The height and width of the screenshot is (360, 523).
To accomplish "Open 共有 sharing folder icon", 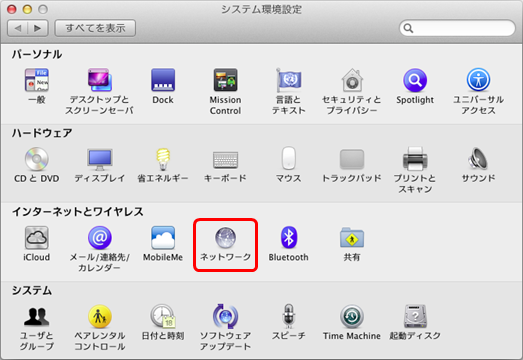I will pyautogui.click(x=352, y=238).
